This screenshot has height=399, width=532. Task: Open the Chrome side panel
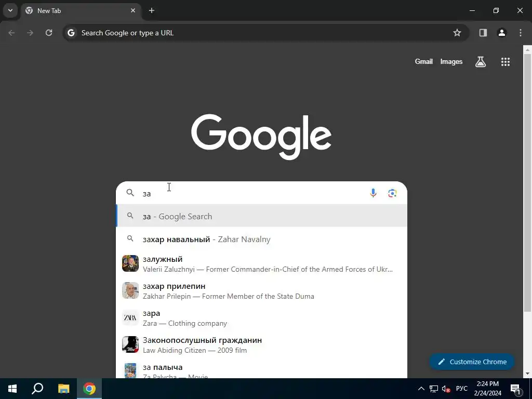point(483,33)
